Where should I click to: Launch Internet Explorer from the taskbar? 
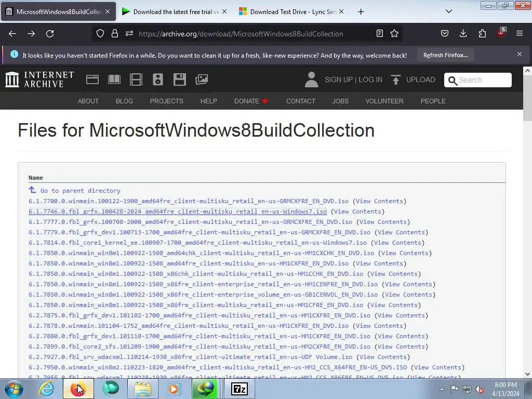click(46, 389)
